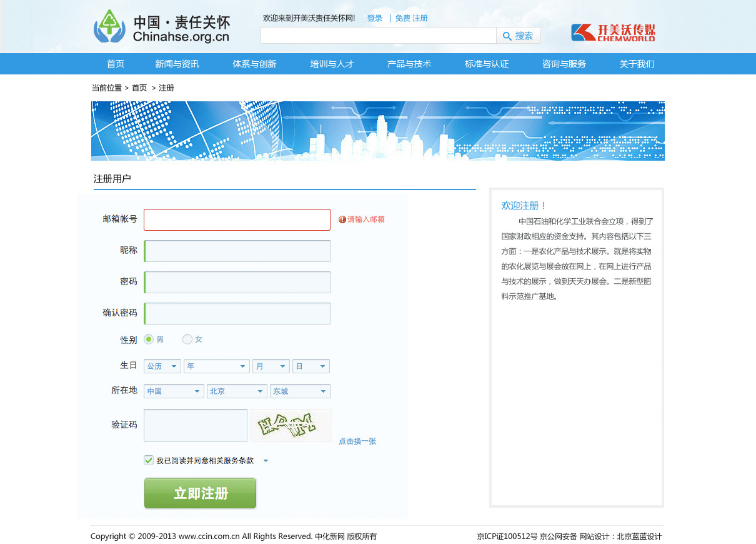Viewport: 756px width, 544px height.
Task: Click 首页 in the breadcrumb trail
Action: pyautogui.click(x=139, y=88)
